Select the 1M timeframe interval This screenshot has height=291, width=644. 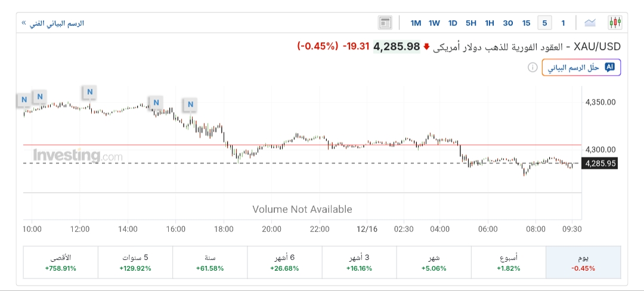point(416,23)
